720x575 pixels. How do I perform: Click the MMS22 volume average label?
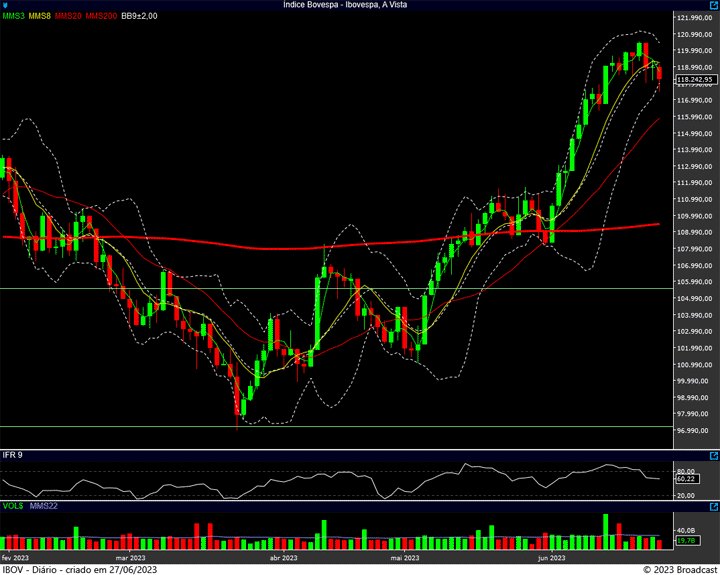point(42,508)
